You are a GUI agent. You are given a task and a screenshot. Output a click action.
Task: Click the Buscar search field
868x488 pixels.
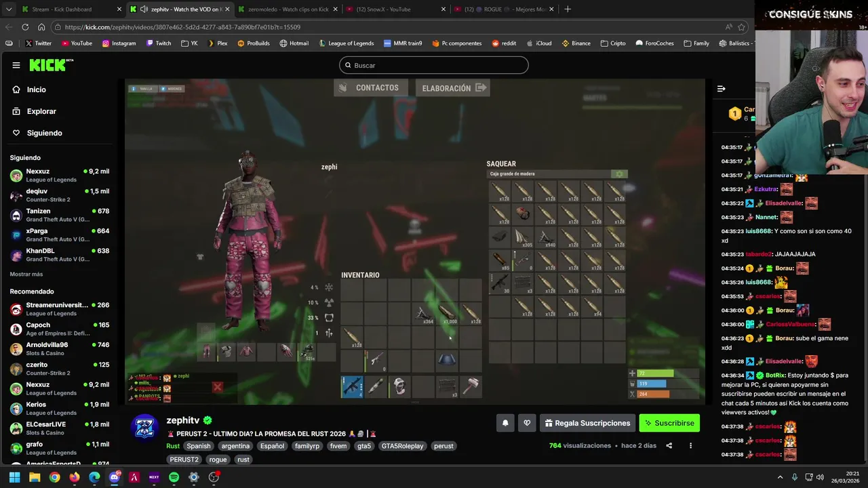[x=434, y=65]
